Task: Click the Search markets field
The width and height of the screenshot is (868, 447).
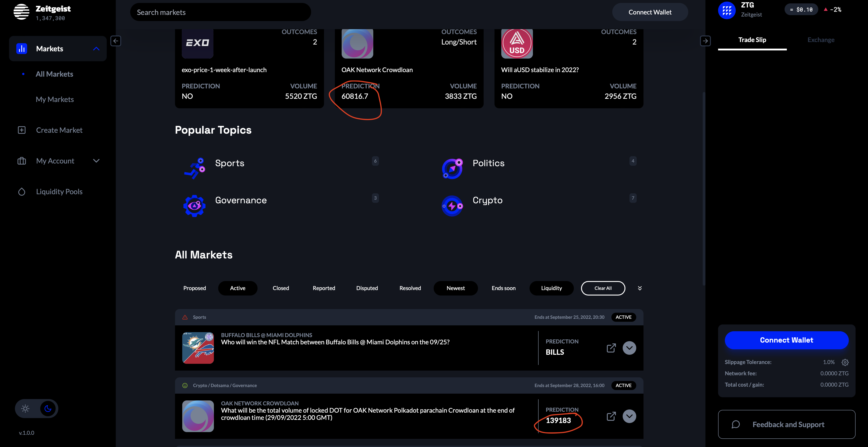Action: [x=221, y=12]
